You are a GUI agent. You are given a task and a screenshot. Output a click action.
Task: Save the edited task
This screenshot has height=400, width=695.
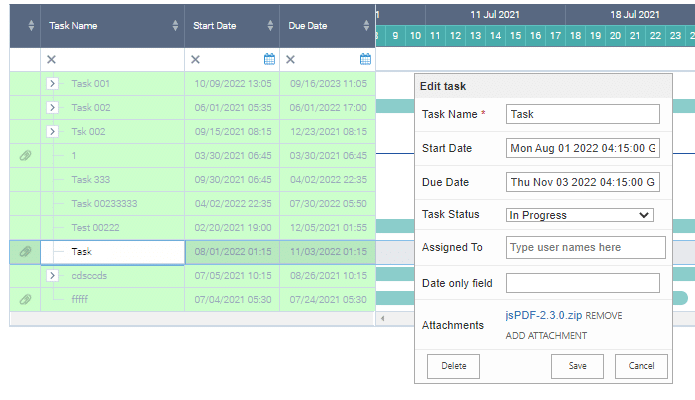click(x=578, y=366)
